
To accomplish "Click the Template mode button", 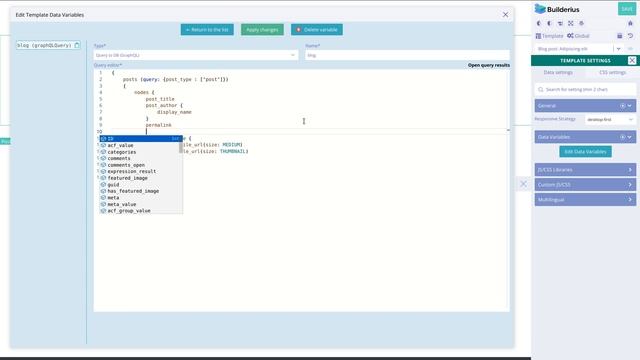I will pos(549,36).
